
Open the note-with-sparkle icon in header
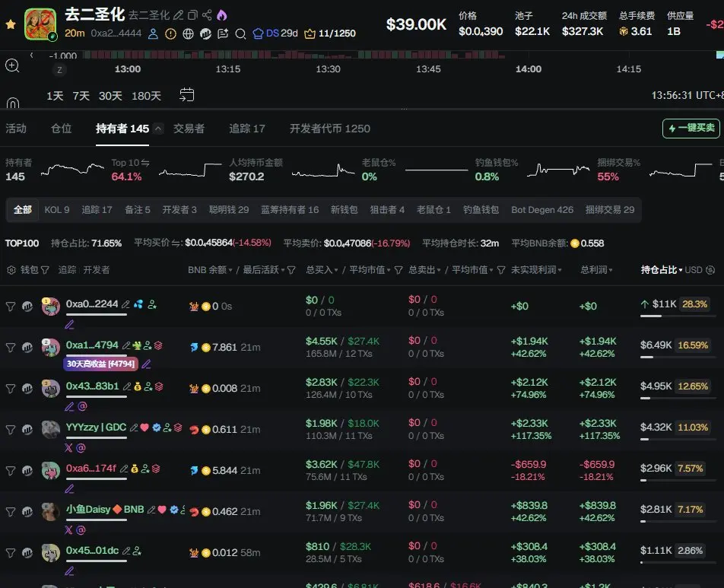tap(223, 33)
